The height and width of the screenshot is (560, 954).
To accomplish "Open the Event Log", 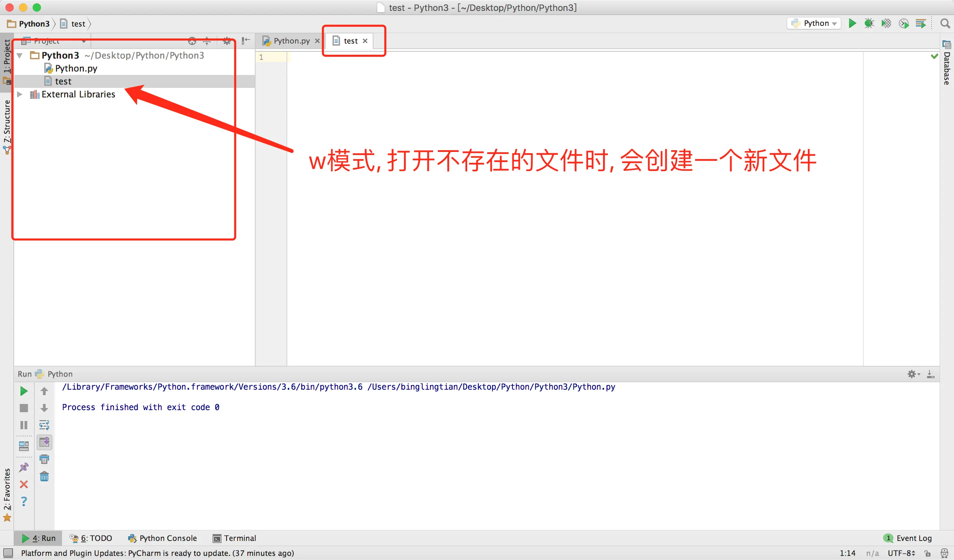I will coord(909,538).
